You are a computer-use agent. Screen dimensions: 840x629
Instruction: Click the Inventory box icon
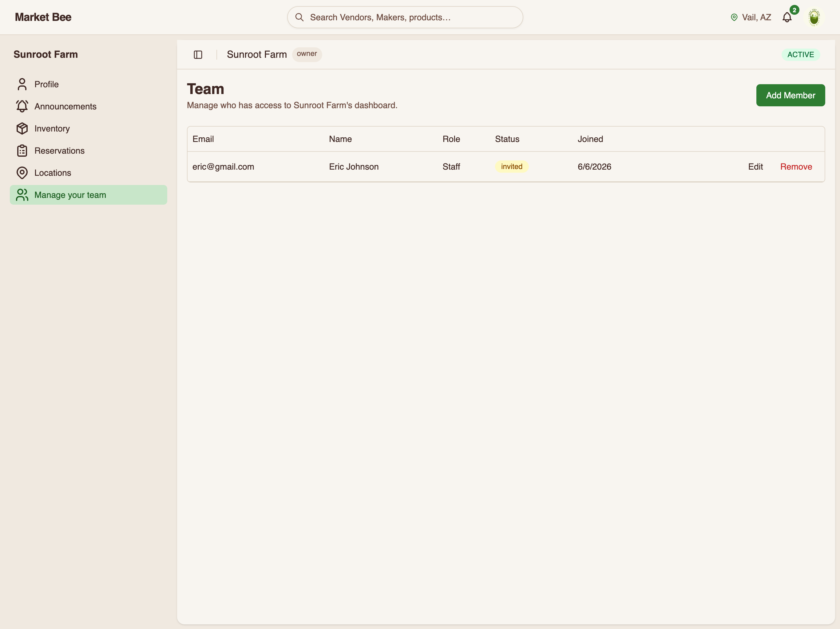click(22, 128)
